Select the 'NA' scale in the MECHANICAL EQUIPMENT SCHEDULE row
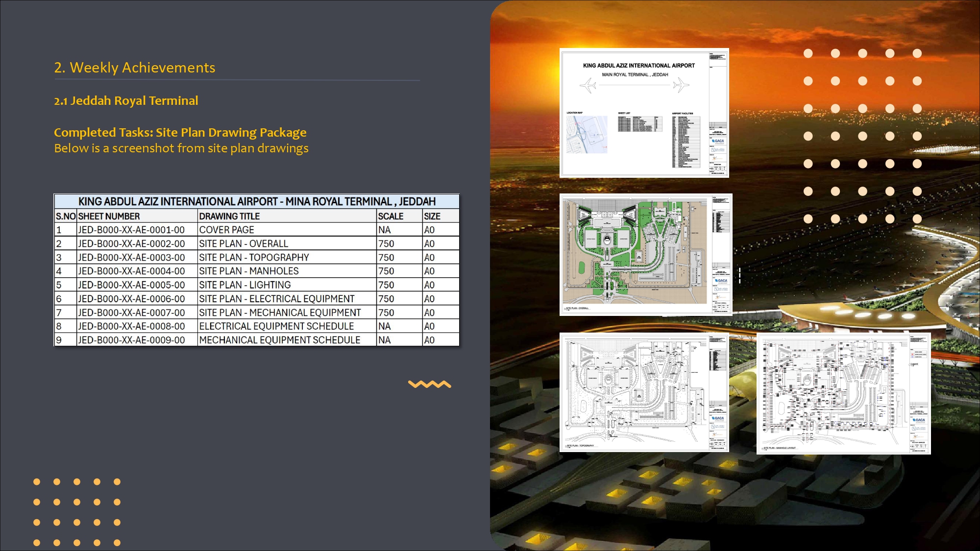The height and width of the screenshot is (551, 980). tap(399, 340)
